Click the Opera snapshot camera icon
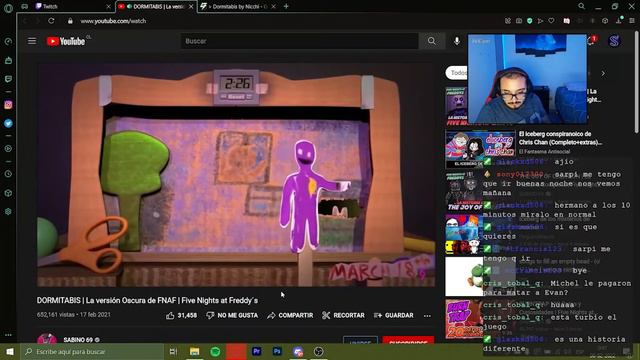640x360 pixels. [519, 21]
